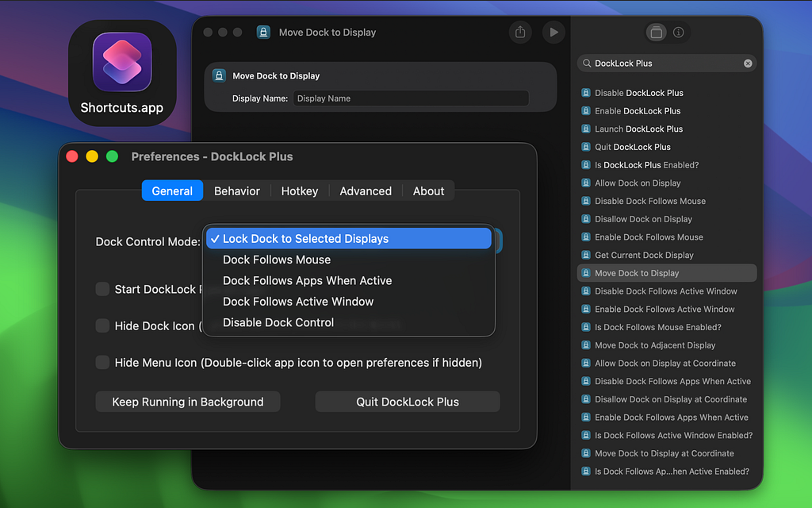Toggle the Hide Dock Icon checkbox
This screenshot has height=508, width=812.
pos(102,325)
